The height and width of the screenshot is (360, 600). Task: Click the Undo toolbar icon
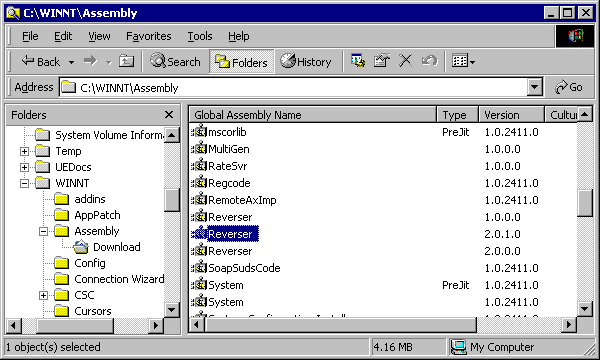point(429,61)
